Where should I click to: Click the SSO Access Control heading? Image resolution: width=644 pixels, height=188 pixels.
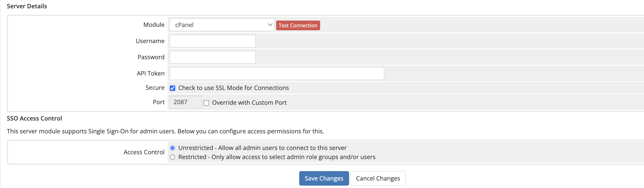pos(34,118)
